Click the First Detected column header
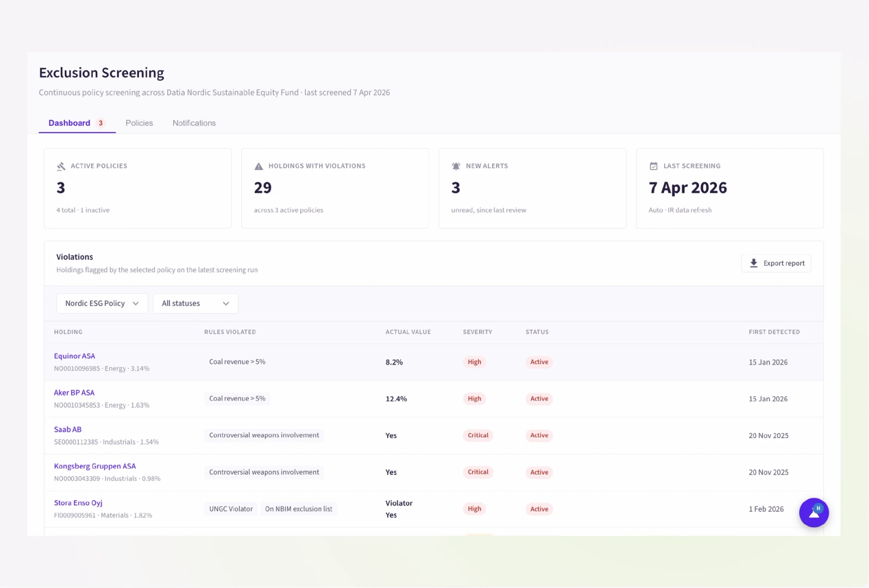The image size is (869, 588). click(774, 332)
